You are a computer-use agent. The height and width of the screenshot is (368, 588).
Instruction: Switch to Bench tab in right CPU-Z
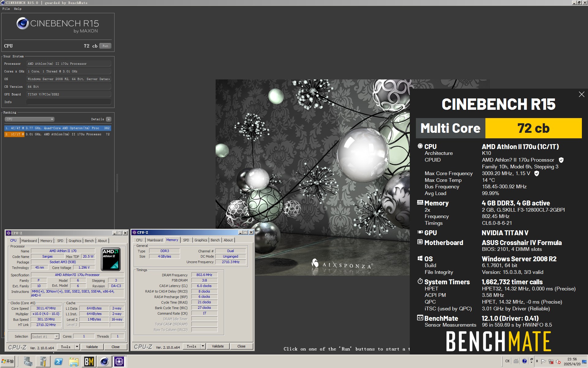[215, 240]
